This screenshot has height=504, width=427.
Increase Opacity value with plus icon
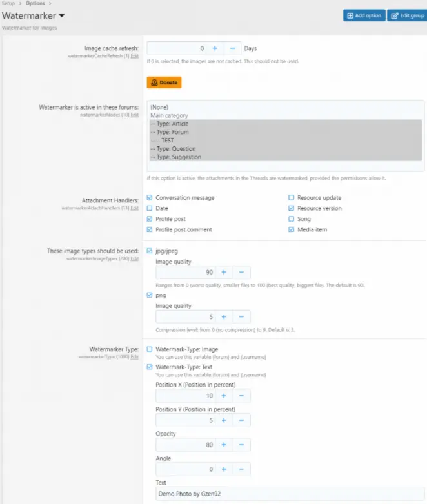[224, 445]
